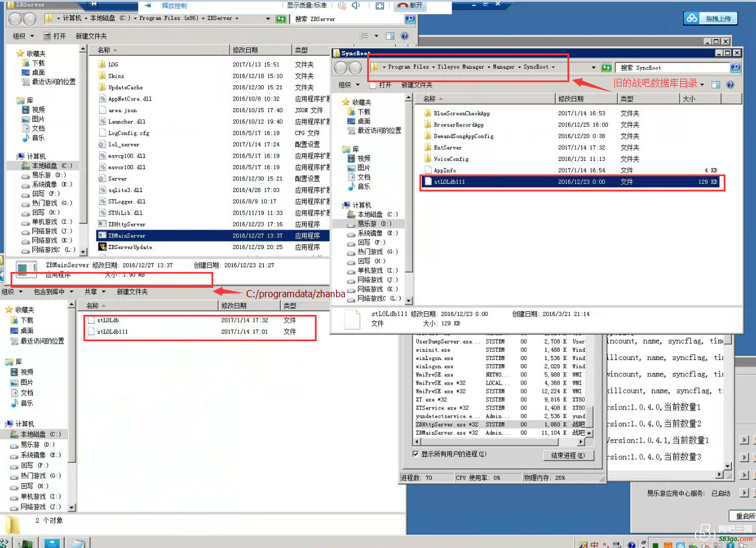Click the help icon in ZBServer toolbar
Screen dimensions: 756x548
(405, 36)
